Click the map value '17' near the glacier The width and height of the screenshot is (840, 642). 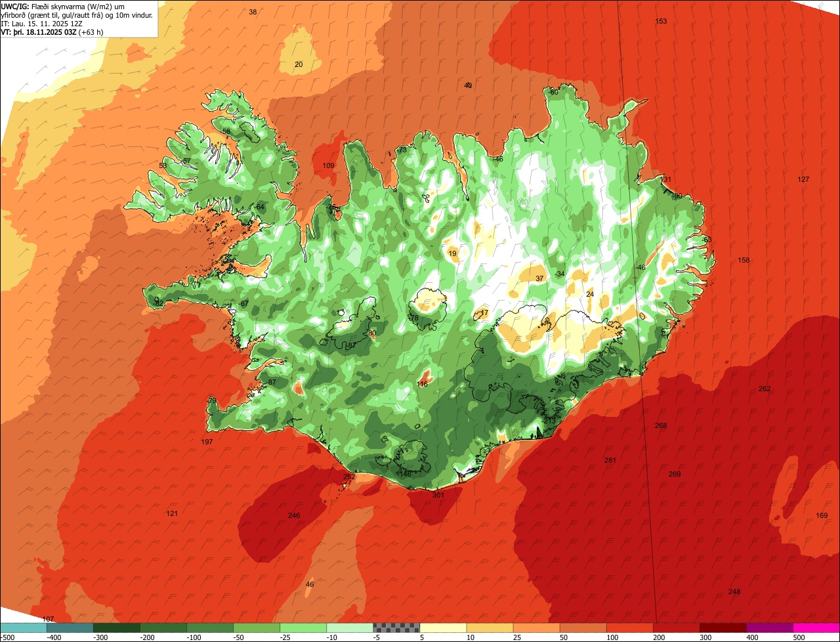(484, 313)
